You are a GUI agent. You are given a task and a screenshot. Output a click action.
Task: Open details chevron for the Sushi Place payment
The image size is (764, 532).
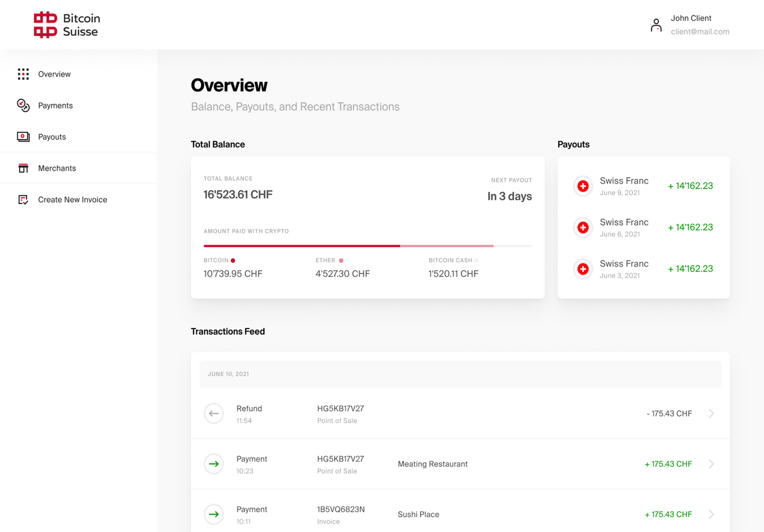coord(711,514)
